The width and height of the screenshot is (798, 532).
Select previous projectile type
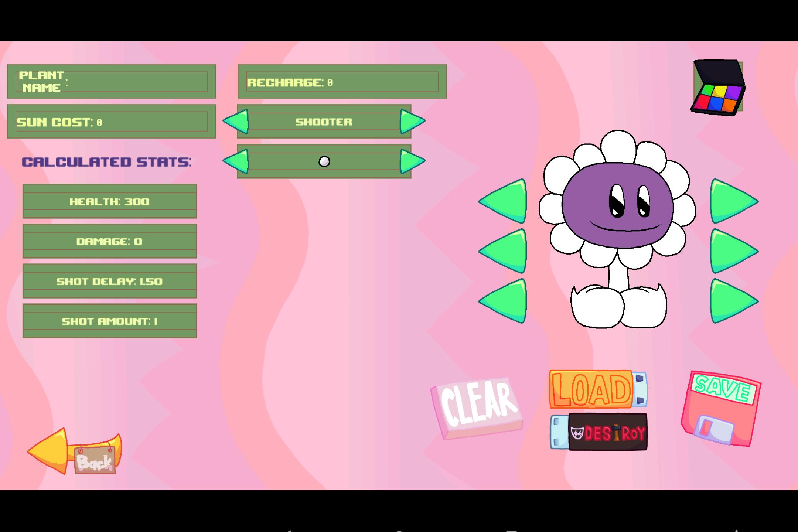point(236,161)
